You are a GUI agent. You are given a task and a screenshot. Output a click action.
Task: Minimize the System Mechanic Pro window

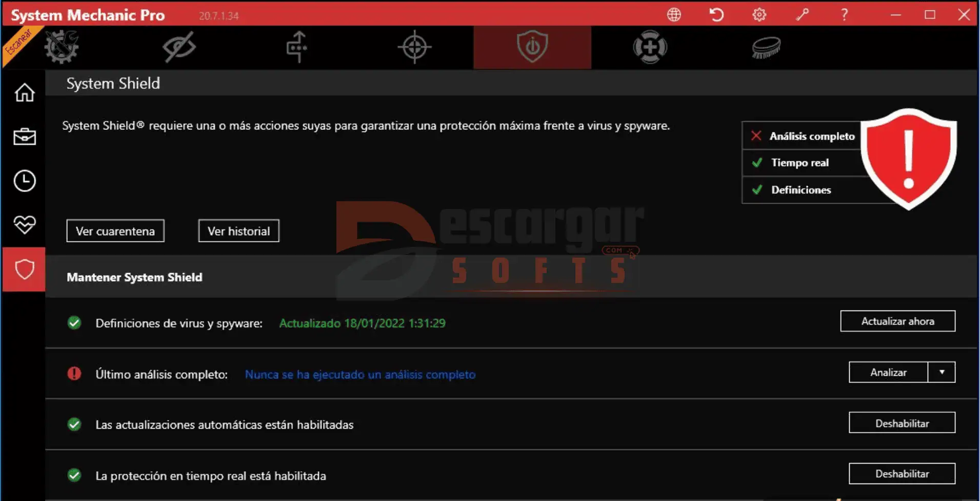(896, 14)
